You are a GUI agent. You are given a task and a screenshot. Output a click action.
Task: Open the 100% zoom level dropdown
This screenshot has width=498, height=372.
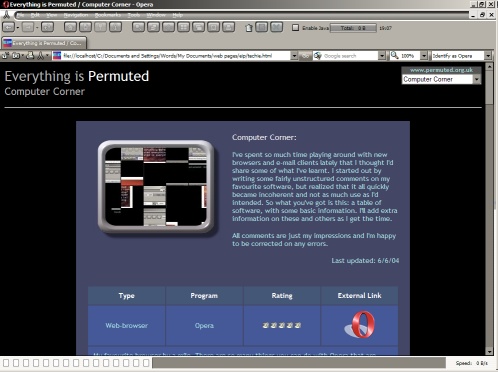[424, 56]
